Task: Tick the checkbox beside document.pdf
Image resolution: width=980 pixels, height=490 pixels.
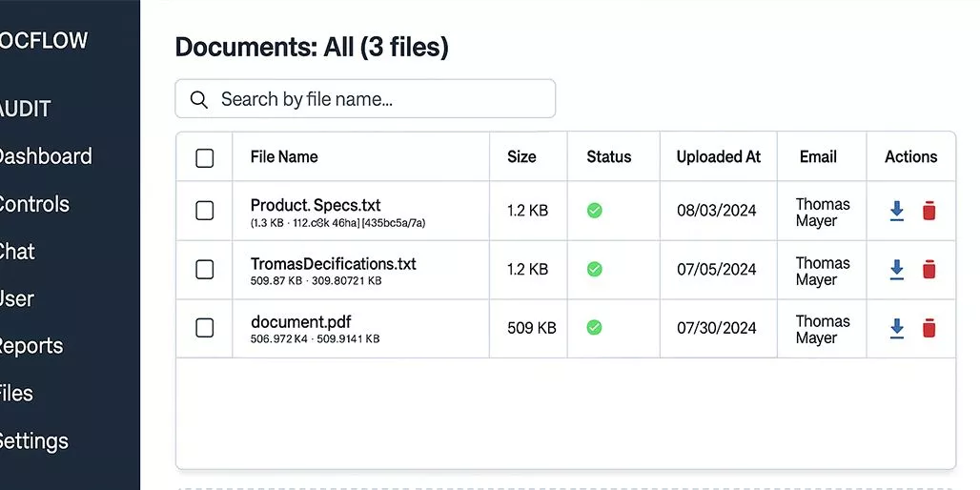Action: point(204,328)
